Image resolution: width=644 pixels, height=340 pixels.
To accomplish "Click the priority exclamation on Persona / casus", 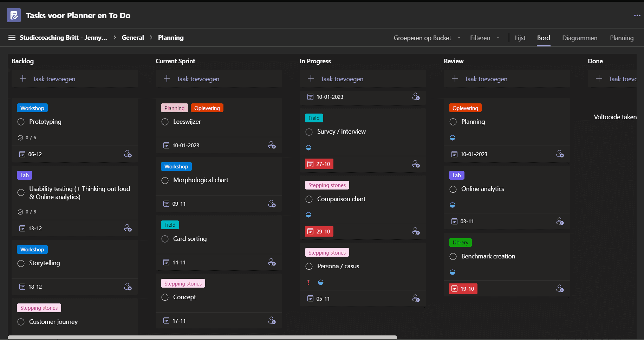I will pos(308,282).
